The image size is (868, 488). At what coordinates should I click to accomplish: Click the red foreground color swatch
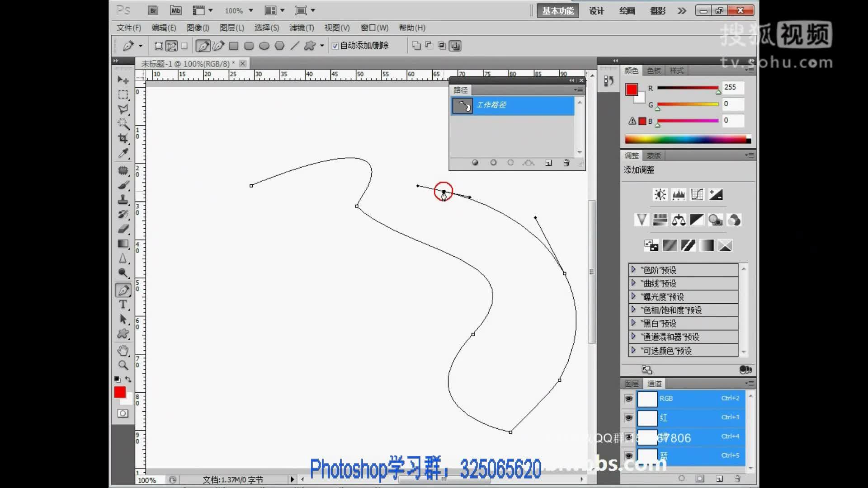click(120, 392)
